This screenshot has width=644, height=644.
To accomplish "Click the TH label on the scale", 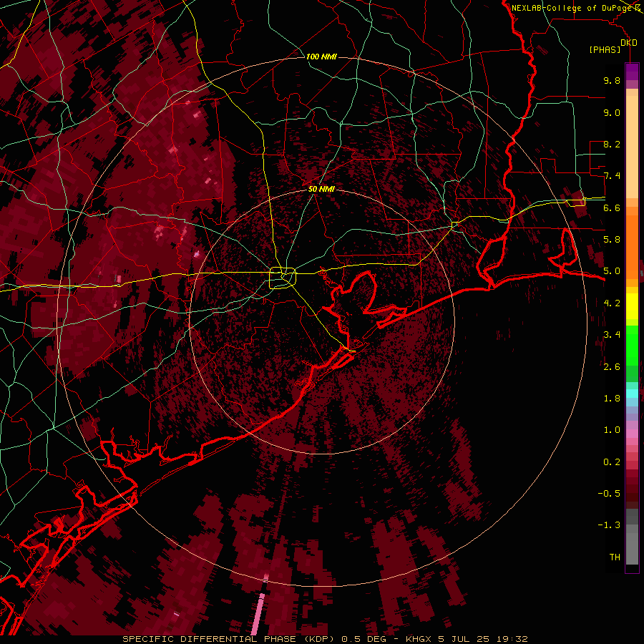I will (x=615, y=557).
